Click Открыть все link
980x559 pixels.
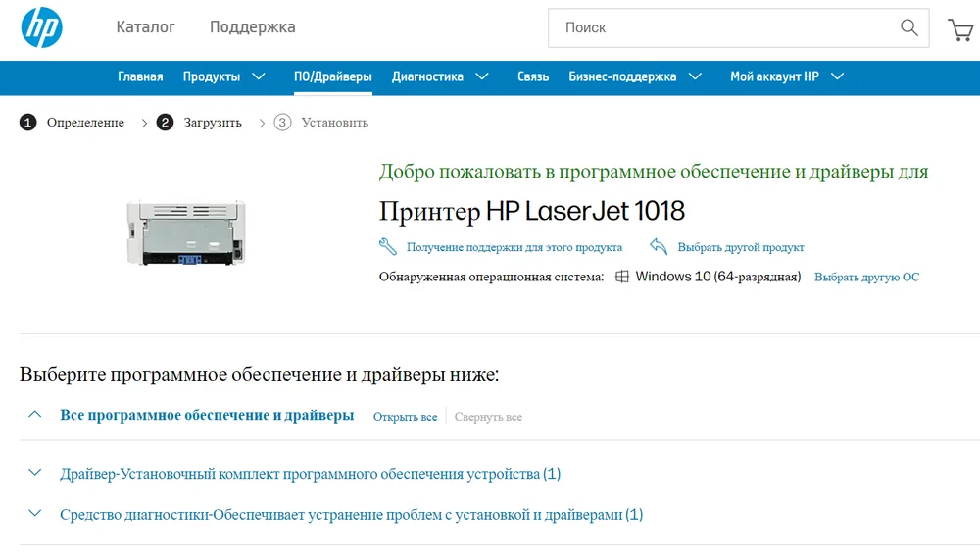coord(405,417)
